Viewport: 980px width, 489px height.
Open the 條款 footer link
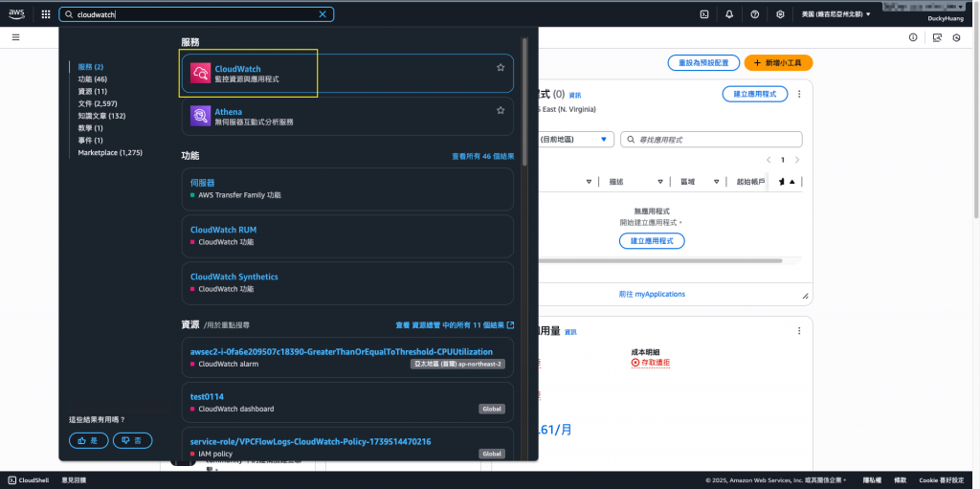pyautogui.click(x=899, y=480)
